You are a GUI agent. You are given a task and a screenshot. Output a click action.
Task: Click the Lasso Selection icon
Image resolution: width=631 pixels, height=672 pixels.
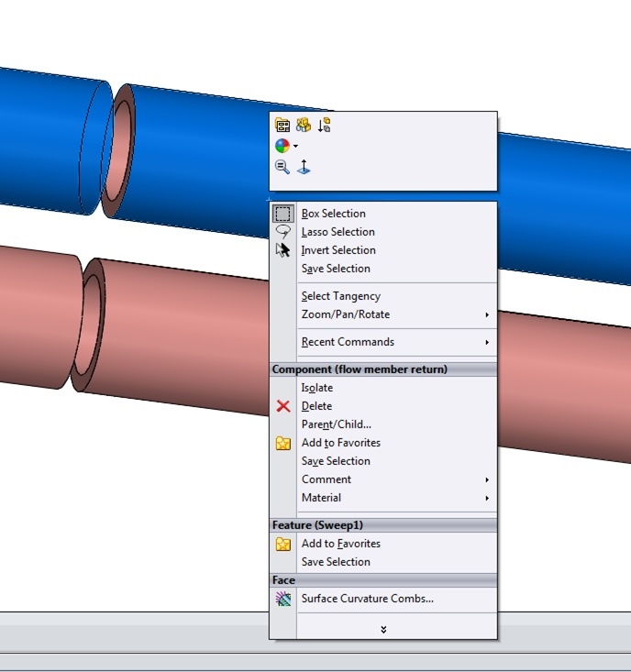[282, 231]
